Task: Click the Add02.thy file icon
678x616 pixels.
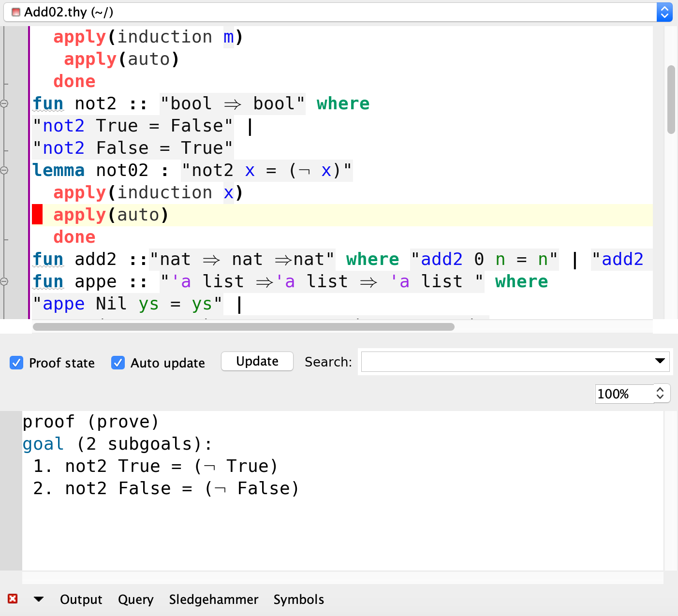Action: pyautogui.click(x=16, y=12)
